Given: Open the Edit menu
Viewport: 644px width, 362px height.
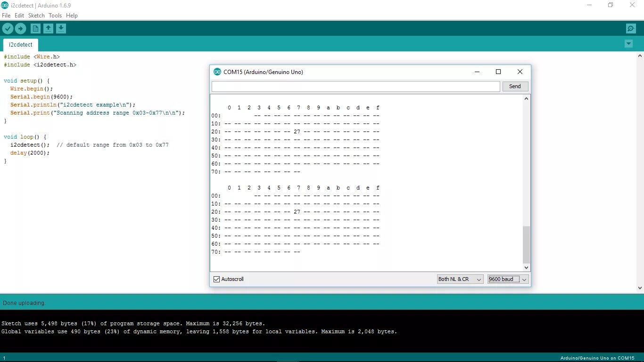Looking at the screenshot, I should click(x=19, y=16).
